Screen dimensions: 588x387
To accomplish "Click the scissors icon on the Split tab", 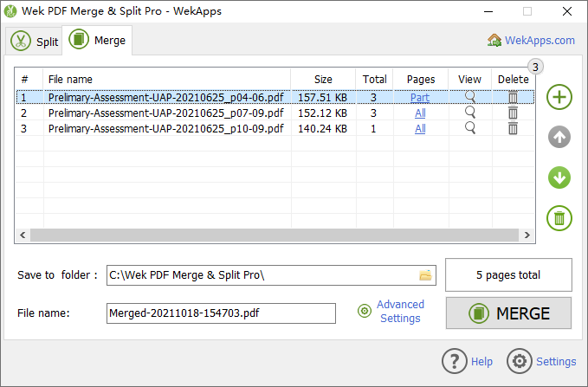I will [x=21, y=41].
